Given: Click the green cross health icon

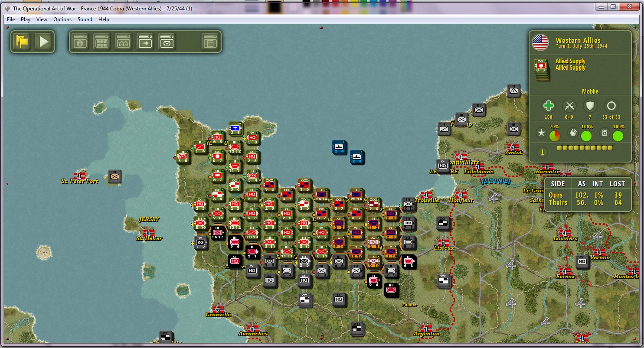Looking at the screenshot, I should click(549, 106).
